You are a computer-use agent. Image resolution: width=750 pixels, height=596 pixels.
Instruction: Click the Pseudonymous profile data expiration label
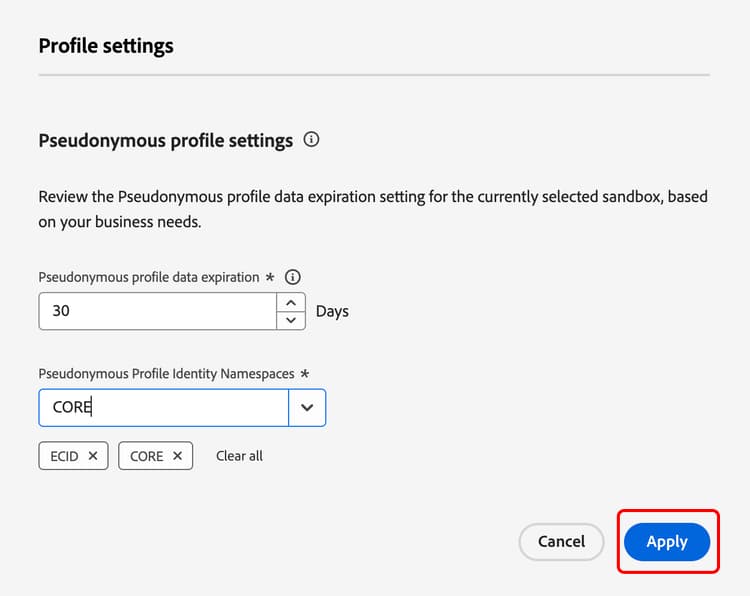click(148, 277)
